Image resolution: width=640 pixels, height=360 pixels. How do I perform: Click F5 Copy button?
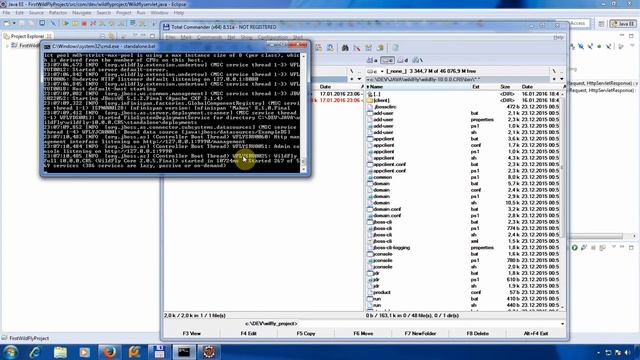[x=306, y=333]
